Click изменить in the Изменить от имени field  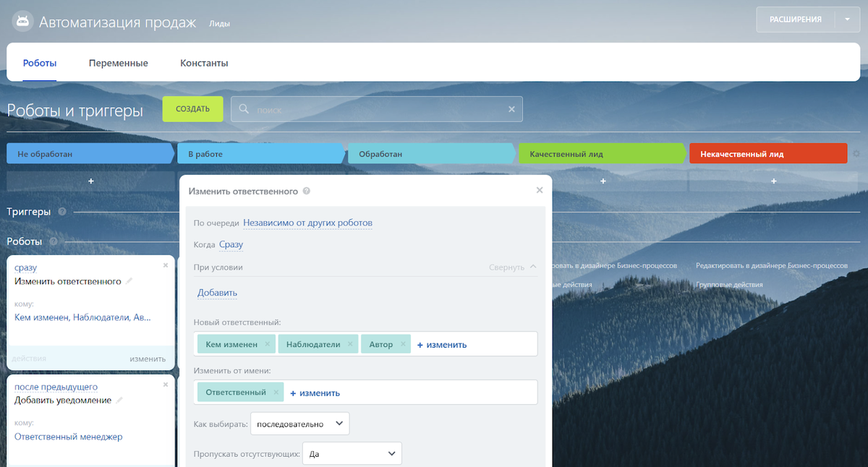point(315,393)
